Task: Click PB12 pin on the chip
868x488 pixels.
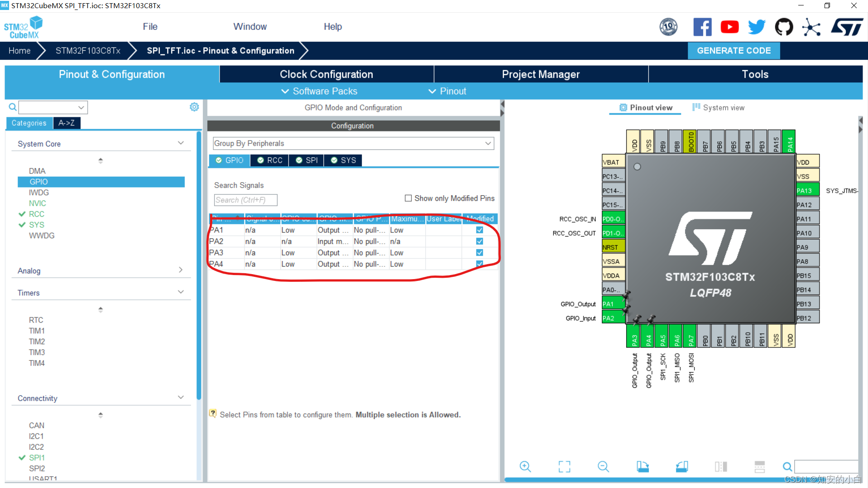Action: [807, 318]
